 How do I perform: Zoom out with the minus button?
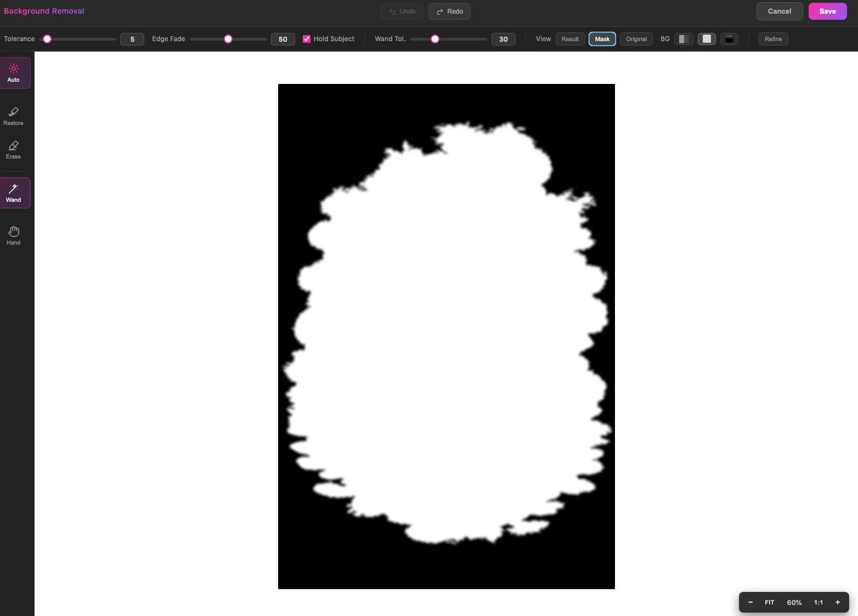(x=750, y=602)
